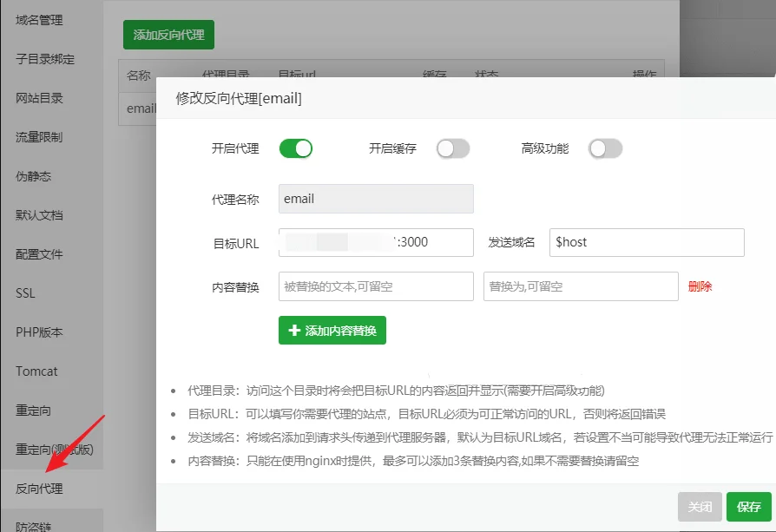Click the 代理名称 email field
The height and width of the screenshot is (532, 776).
[x=376, y=199]
